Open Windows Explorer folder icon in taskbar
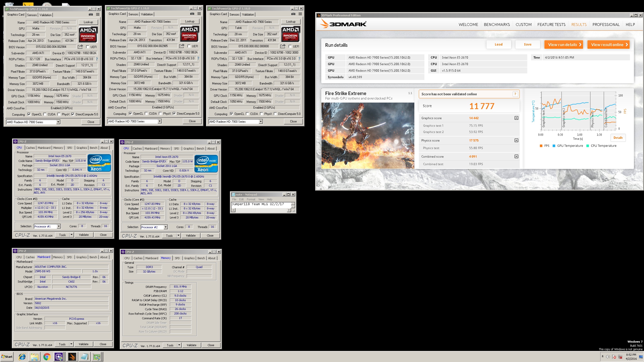 tap(34, 356)
